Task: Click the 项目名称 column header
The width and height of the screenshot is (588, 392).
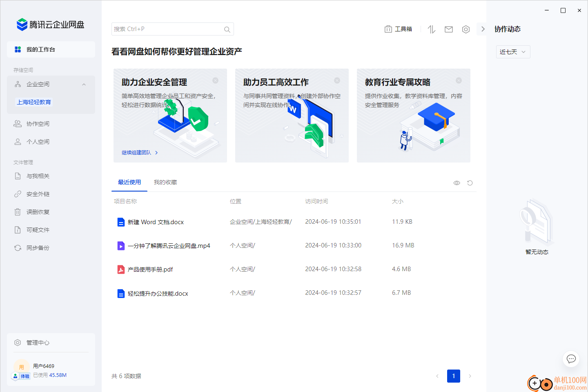Action: [x=125, y=201]
